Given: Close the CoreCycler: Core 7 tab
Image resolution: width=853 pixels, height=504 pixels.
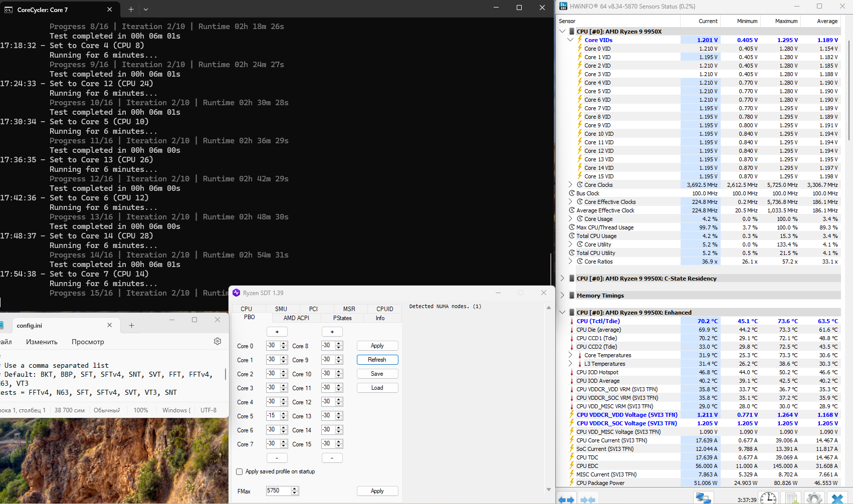Looking at the screenshot, I should (110, 9).
